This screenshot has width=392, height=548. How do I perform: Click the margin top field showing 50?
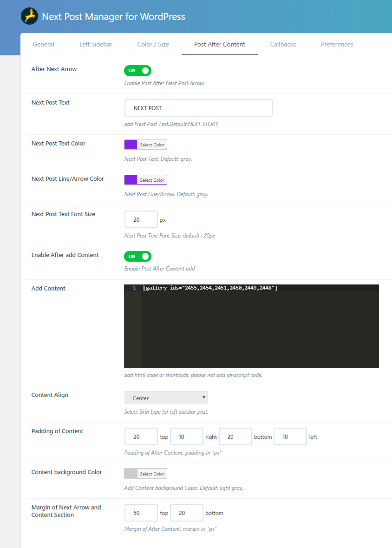(x=141, y=513)
